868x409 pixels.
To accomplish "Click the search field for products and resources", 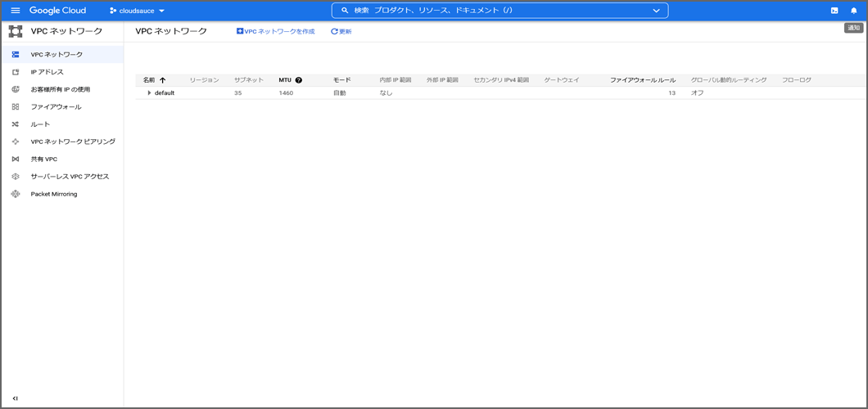I will pos(500,11).
